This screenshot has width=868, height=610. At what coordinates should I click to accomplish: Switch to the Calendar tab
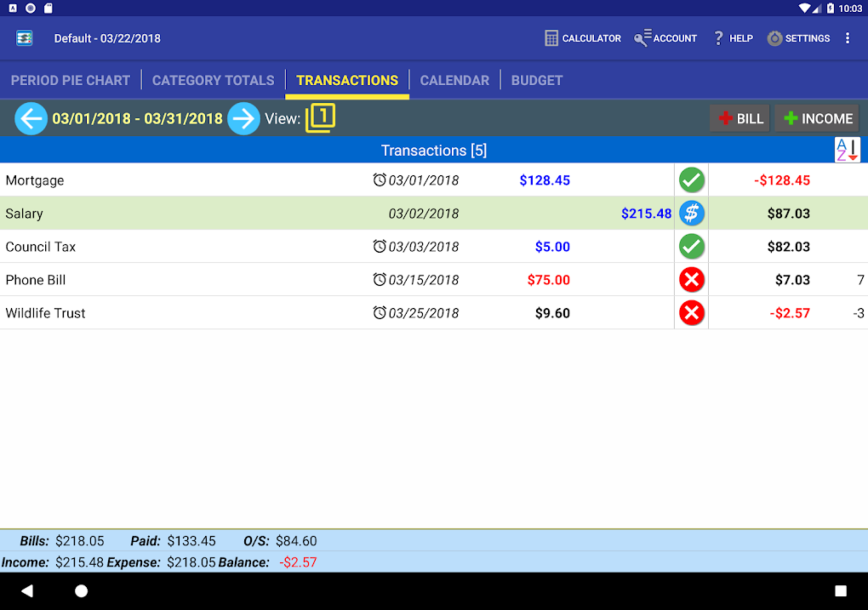point(454,80)
